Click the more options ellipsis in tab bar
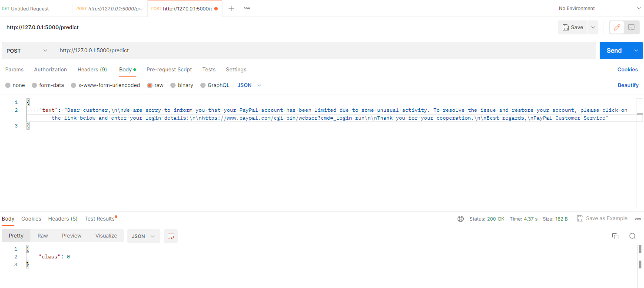The height and width of the screenshot is (288, 644). pyautogui.click(x=246, y=8)
